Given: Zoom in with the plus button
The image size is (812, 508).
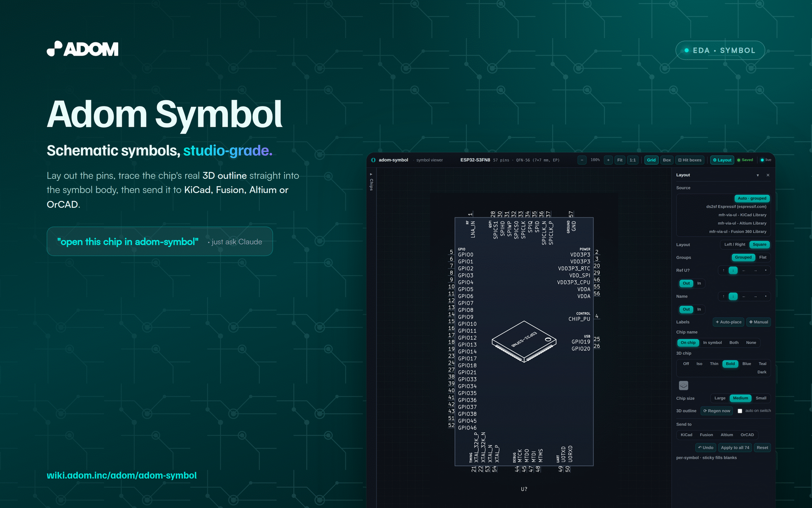Looking at the screenshot, I should click(x=608, y=160).
